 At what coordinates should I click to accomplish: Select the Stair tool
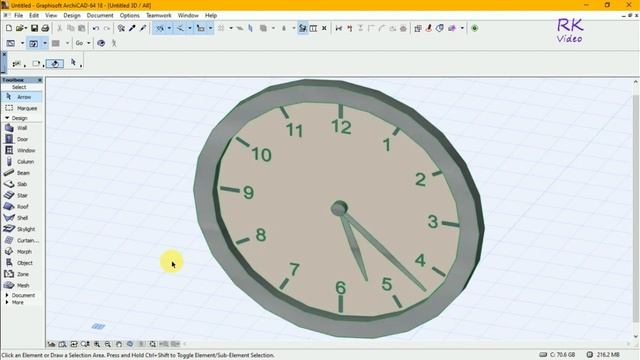click(x=22, y=196)
